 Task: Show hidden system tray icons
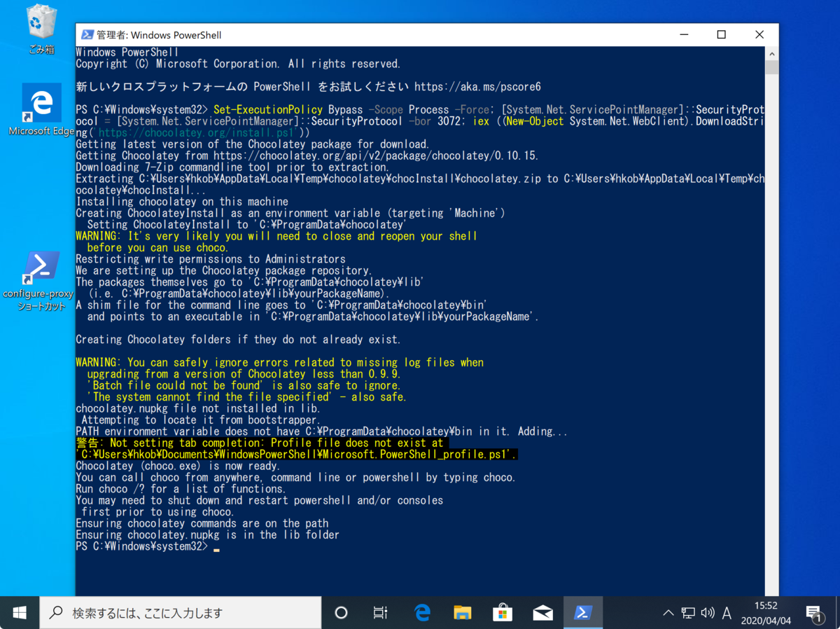coord(668,613)
